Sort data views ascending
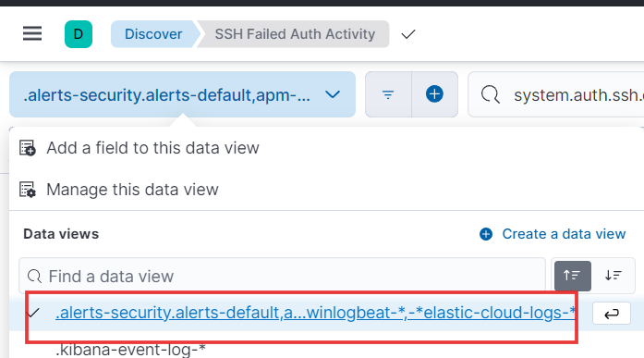 [573, 276]
